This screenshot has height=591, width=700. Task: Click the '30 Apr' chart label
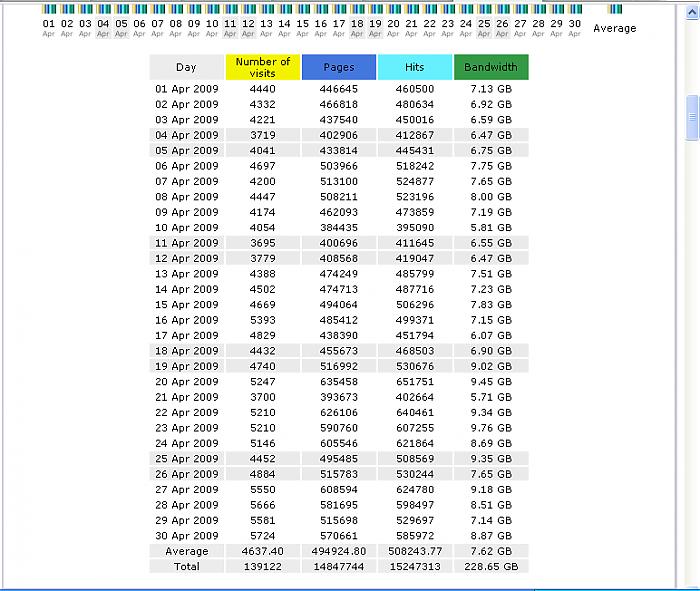pos(575,28)
